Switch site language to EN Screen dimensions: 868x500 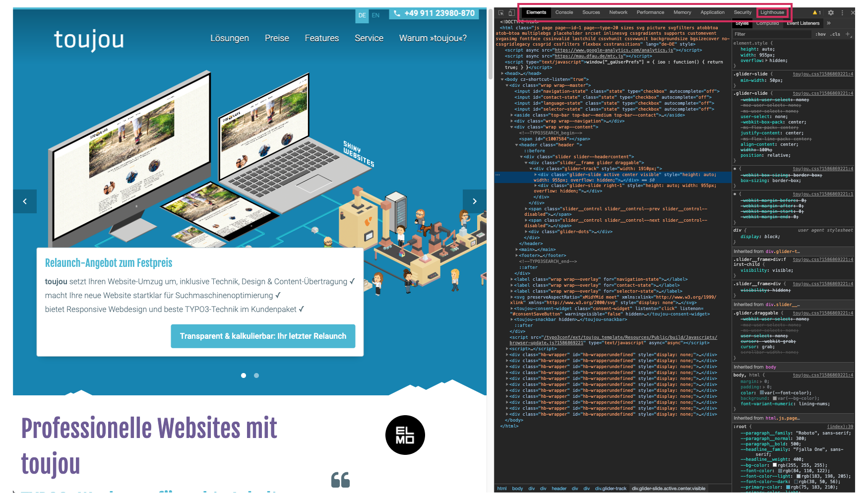coord(375,15)
